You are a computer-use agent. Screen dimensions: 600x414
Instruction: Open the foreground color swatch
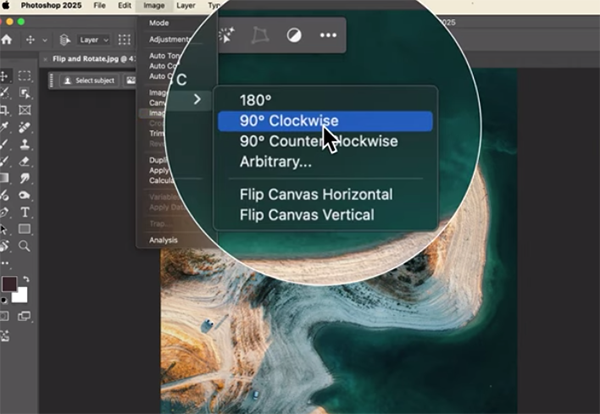pos(9,284)
